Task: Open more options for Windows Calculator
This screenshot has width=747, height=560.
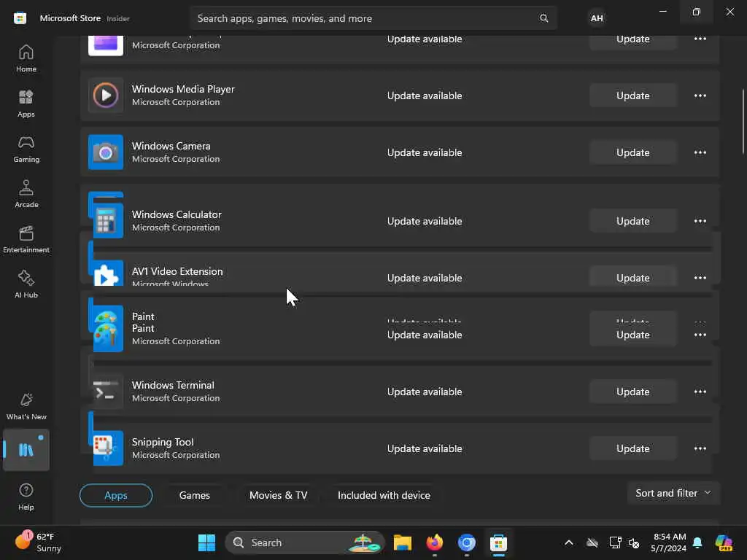Action: coord(700,221)
